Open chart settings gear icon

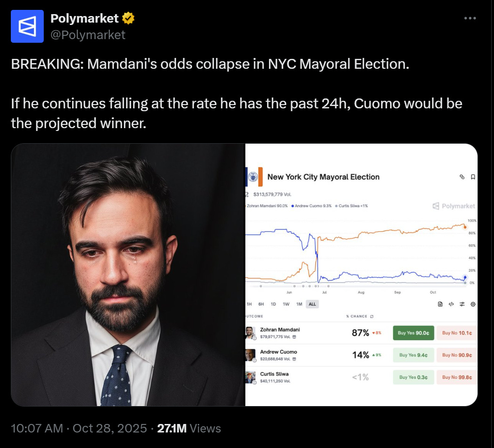(x=473, y=304)
